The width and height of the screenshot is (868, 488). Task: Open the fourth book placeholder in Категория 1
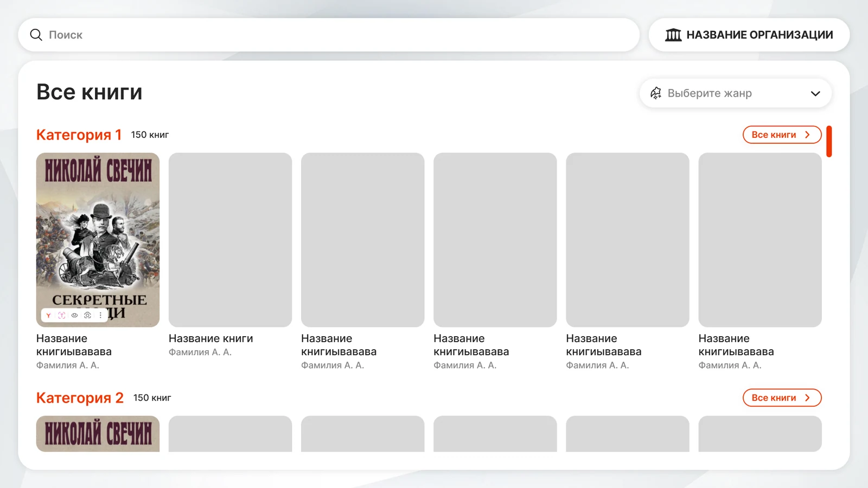(495, 240)
